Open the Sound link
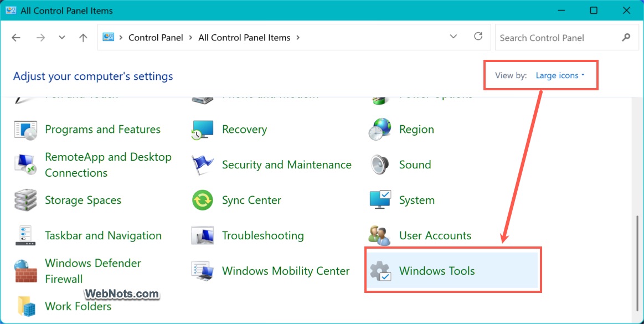 [x=415, y=164]
